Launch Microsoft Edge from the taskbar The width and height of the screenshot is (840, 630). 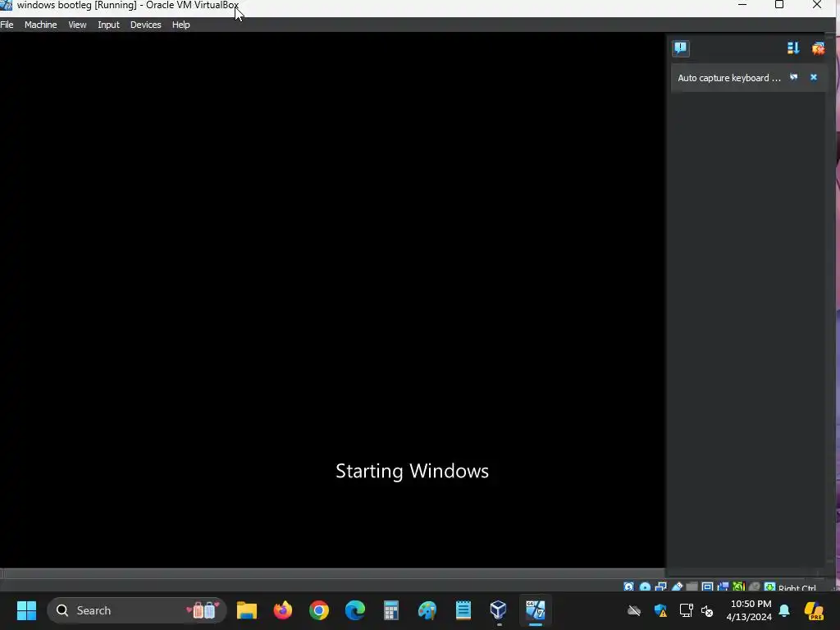[x=354, y=610]
